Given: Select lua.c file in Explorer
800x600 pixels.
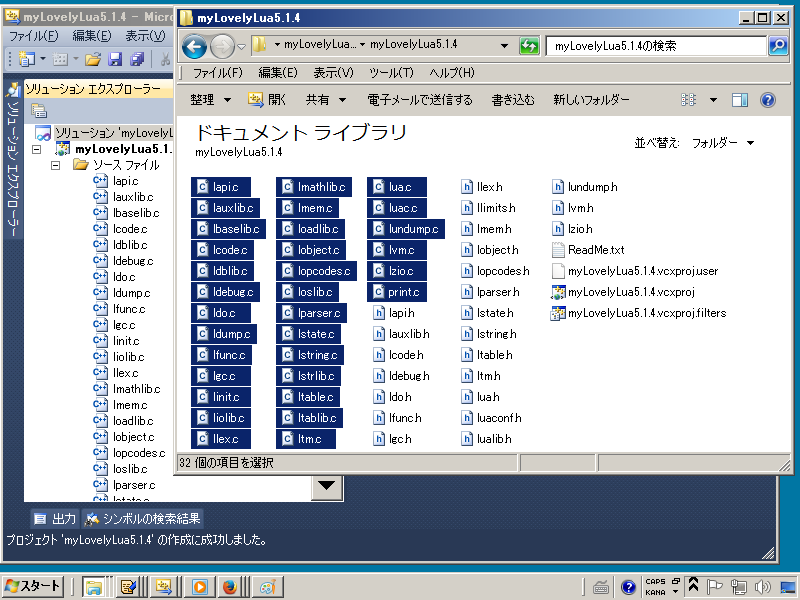Looking at the screenshot, I should 397,187.
